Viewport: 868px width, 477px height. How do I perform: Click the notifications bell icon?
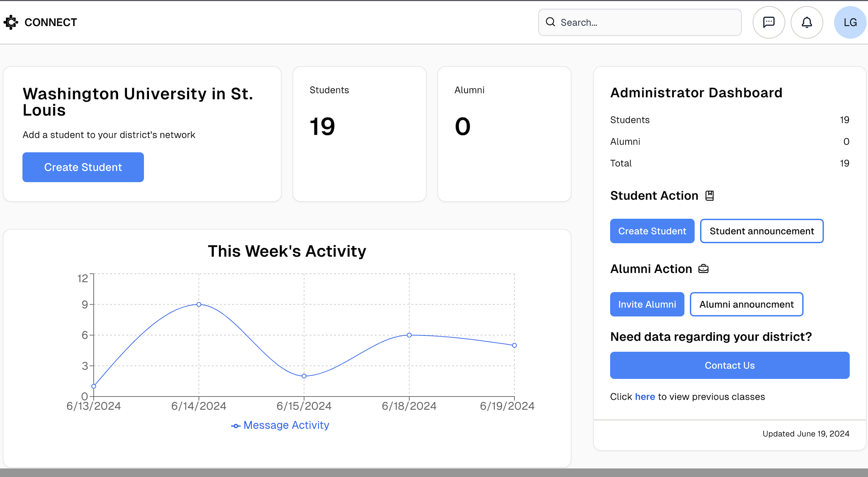click(807, 22)
